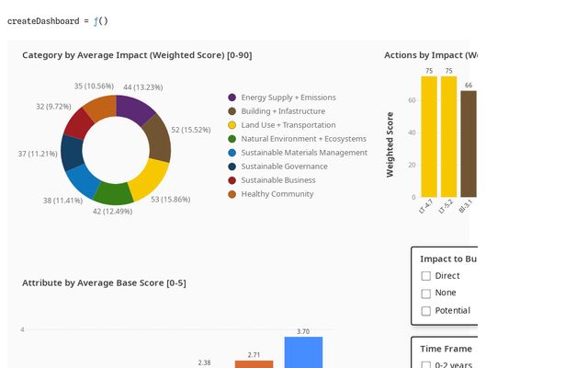
Task: Click the brown BI-3.1 bar
Action: [468, 143]
